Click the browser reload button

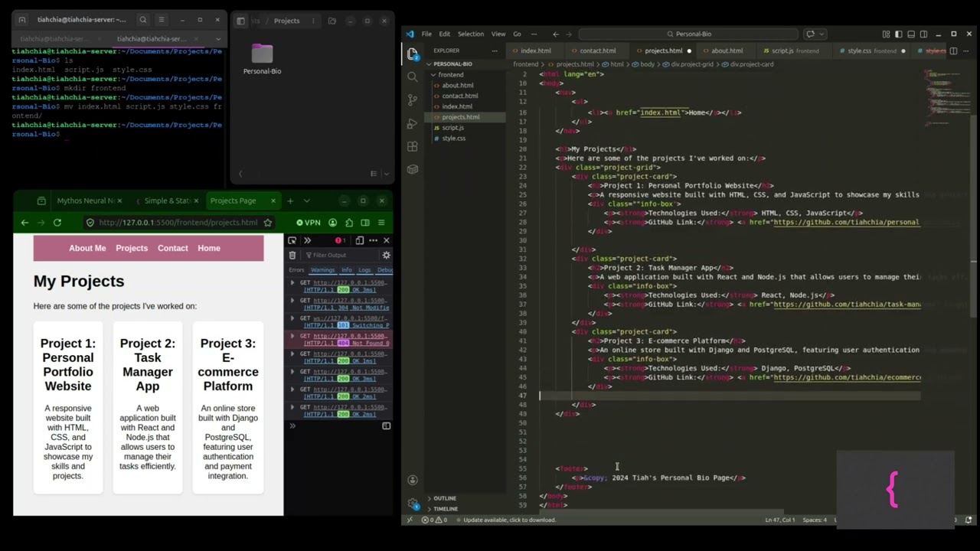pos(57,223)
